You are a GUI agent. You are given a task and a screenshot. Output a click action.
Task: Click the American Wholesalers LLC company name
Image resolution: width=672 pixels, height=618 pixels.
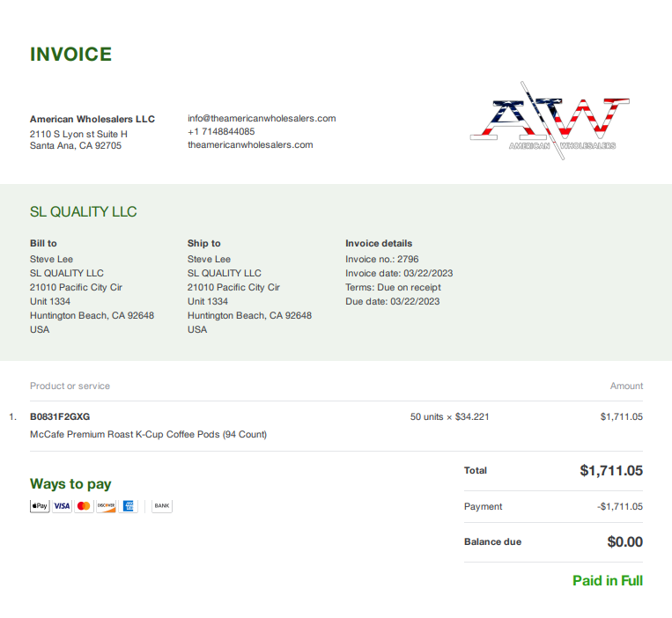pos(92,119)
